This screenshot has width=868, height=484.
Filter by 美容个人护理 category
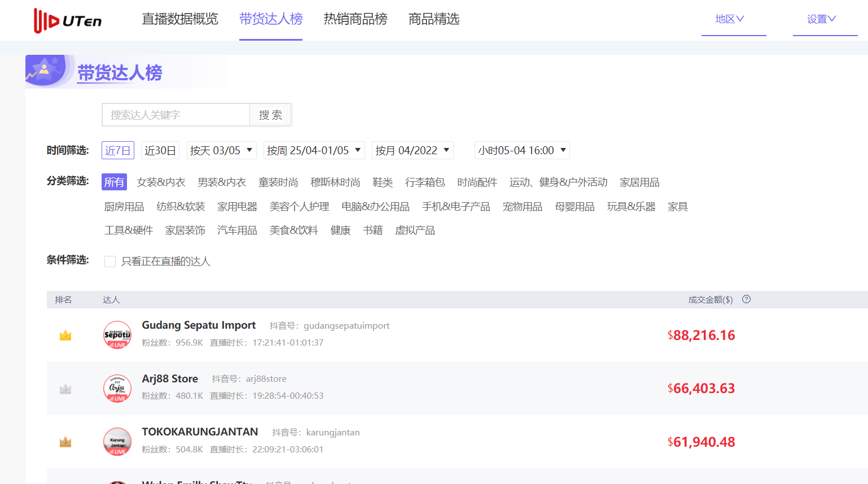299,207
